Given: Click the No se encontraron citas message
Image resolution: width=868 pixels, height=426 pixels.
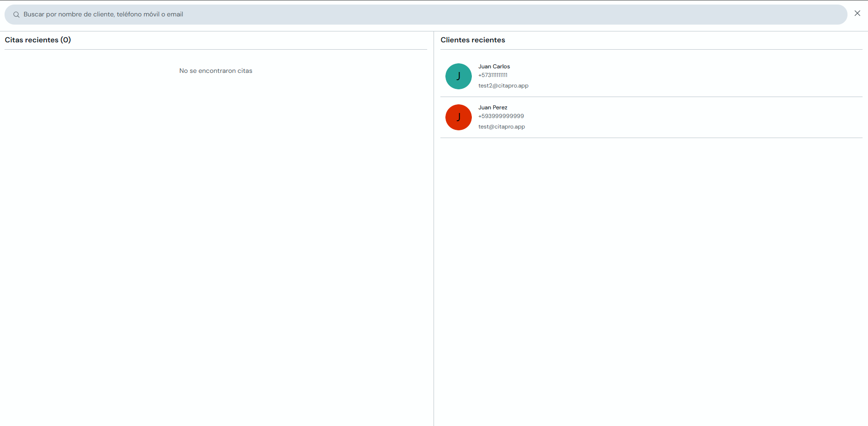Looking at the screenshot, I should pyautogui.click(x=216, y=71).
